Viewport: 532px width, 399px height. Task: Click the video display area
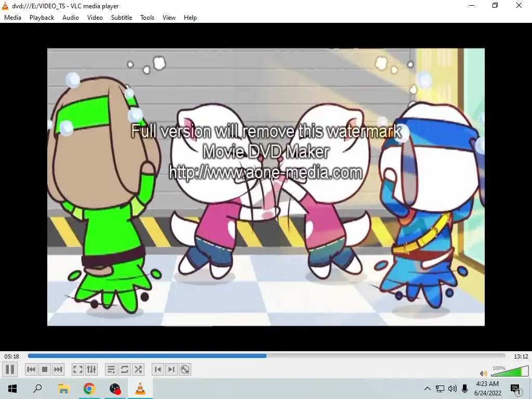(x=266, y=187)
